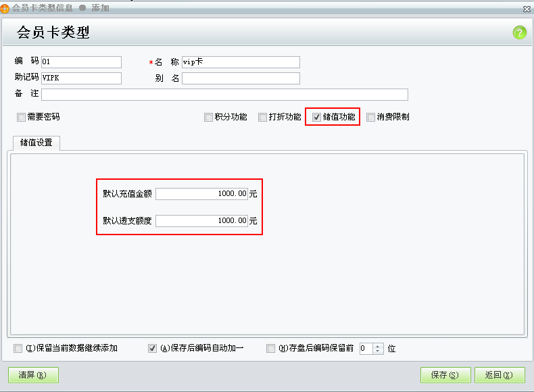Check the 积分功能 option

tap(208, 117)
